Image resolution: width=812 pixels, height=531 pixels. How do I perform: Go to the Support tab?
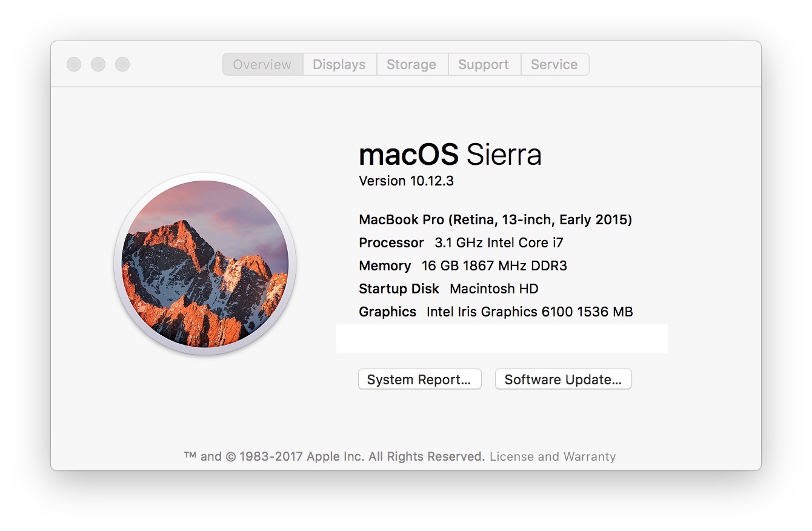pos(484,64)
